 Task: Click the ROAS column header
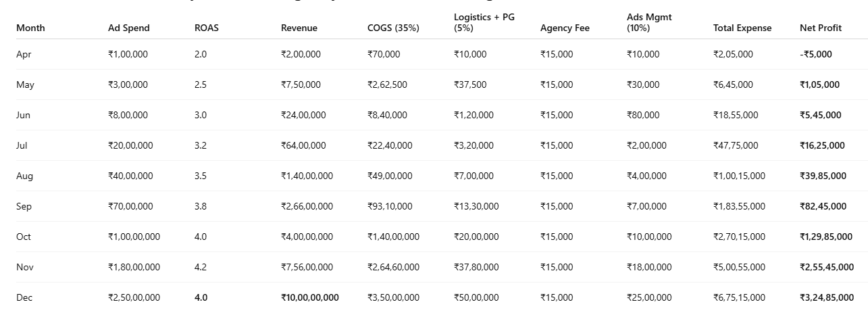tap(206, 28)
